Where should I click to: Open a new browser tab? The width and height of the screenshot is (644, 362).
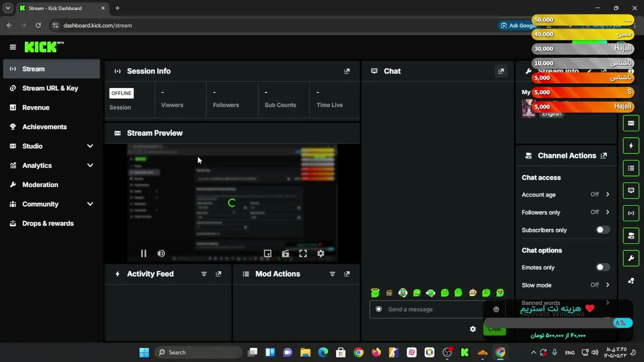[x=117, y=8]
